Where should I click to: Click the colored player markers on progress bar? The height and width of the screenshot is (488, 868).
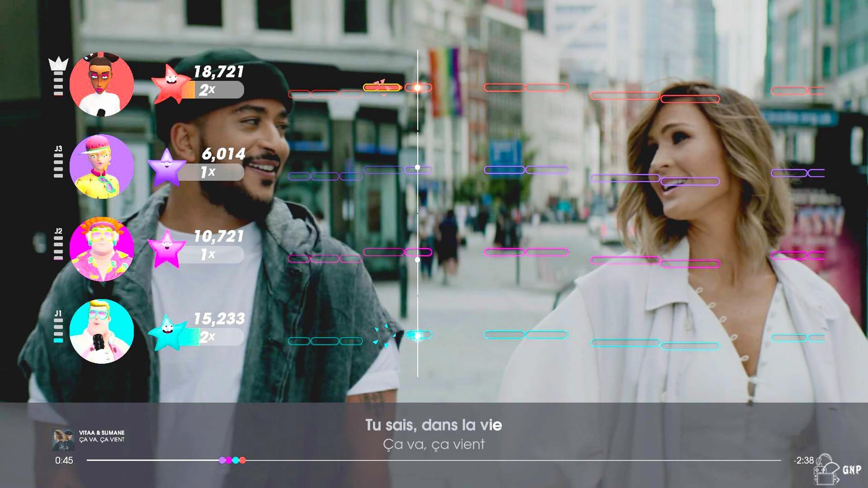(232, 460)
